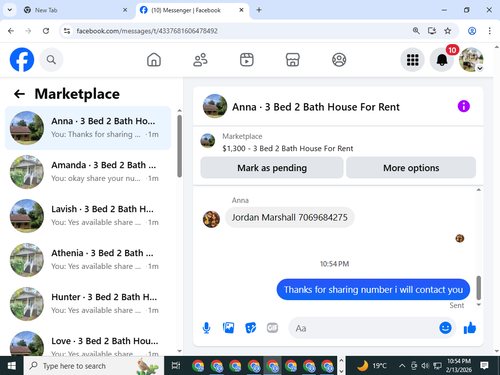Screen dimensions: 500x375
Task: Open the Facebook logo home link
Action: (x=22, y=60)
